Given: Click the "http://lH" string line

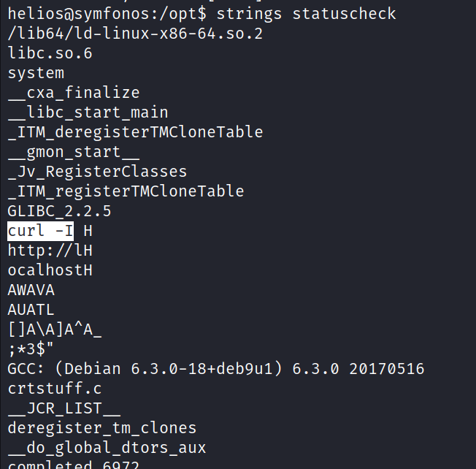Looking at the screenshot, I should tap(50, 251).
